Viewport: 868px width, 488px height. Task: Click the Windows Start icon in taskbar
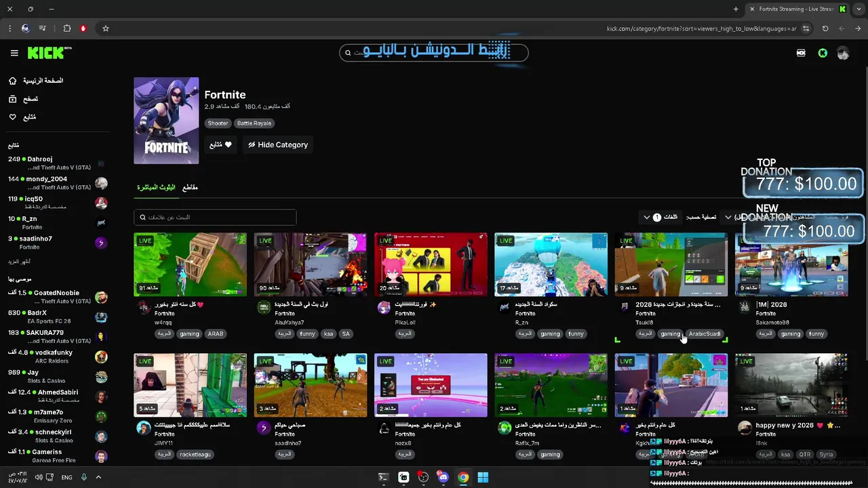click(x=483, y=477)
